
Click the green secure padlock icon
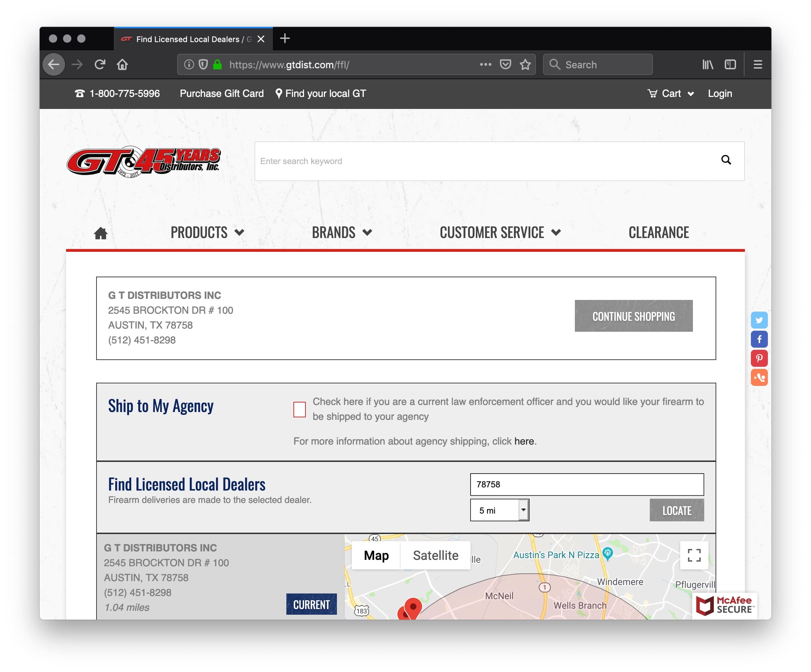(x=217, y=64)
